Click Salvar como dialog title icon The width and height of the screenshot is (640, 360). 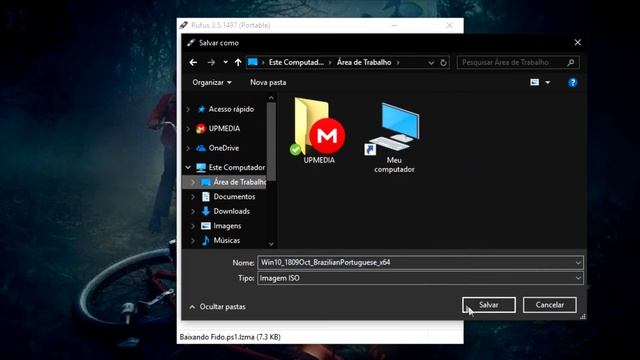coord(191,43)
